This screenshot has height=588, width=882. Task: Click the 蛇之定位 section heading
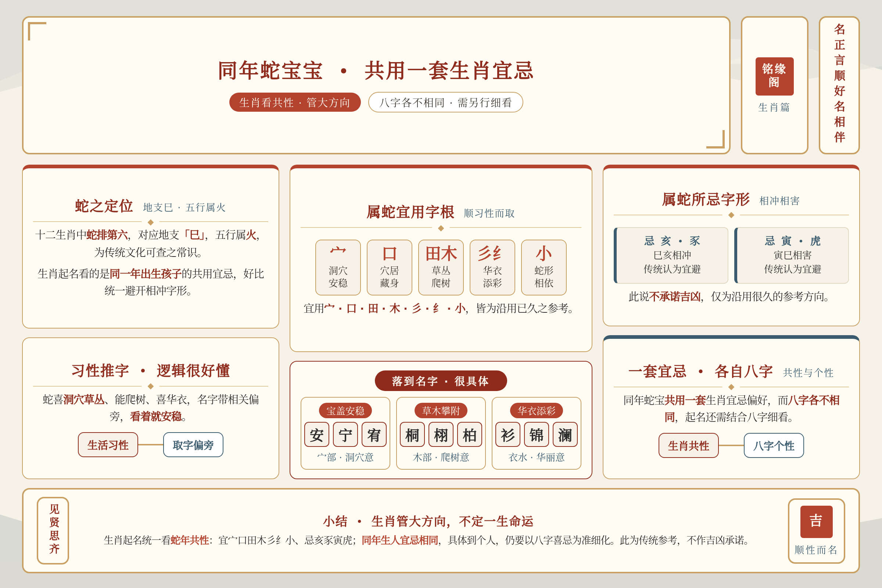(x=104, y=206)
